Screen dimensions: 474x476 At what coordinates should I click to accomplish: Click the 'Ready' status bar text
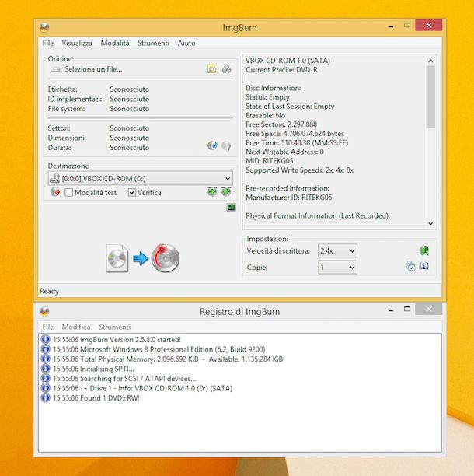click(x=49, y=291)
